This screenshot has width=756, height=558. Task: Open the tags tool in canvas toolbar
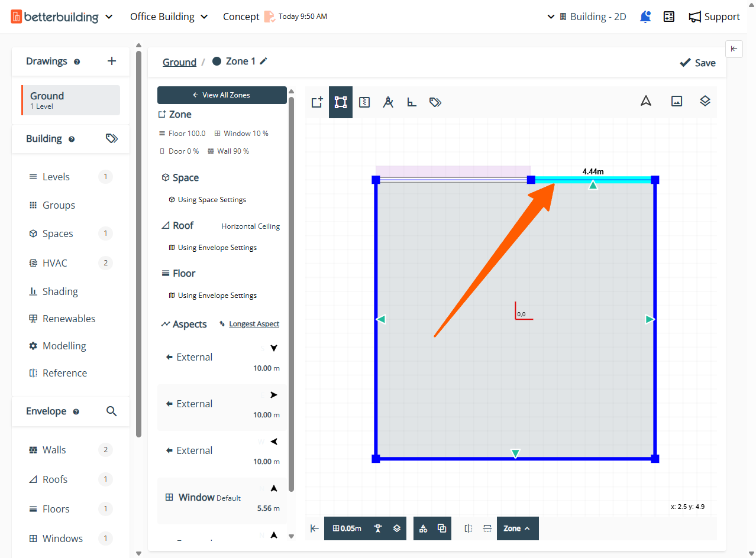(x=435, y=102)
